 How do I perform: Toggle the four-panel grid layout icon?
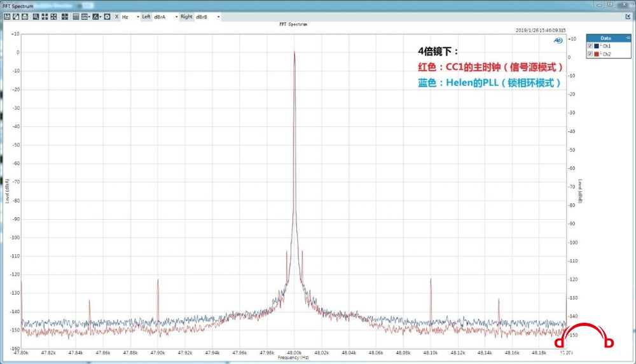click(x=64, y=17)
